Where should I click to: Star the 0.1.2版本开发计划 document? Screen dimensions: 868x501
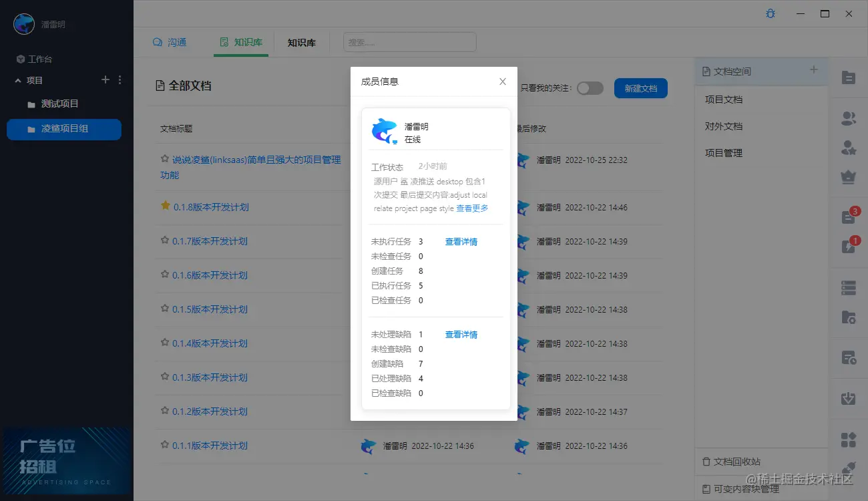pos(165,411)
